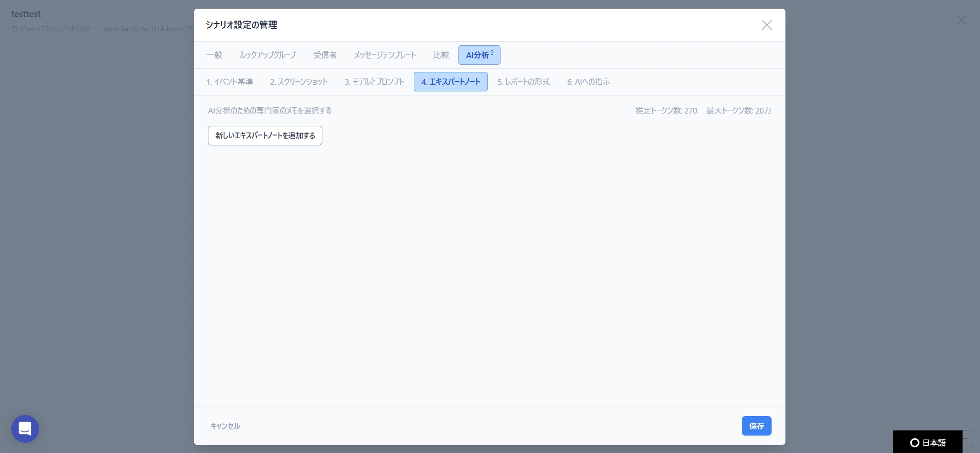The image size is (980, 453).
Task: Open the ルックアップグループ tab
Action: [267, 55]
